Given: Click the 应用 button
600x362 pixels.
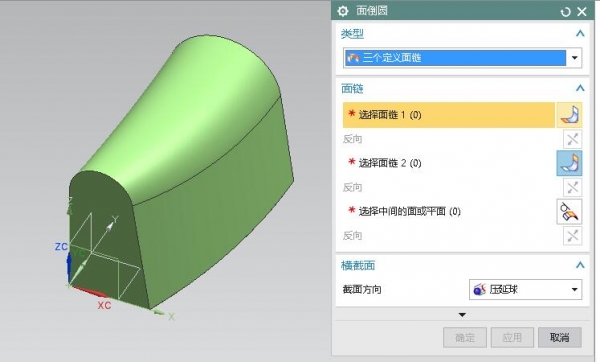Looking at the screenshot, I should tap(512, 337).
